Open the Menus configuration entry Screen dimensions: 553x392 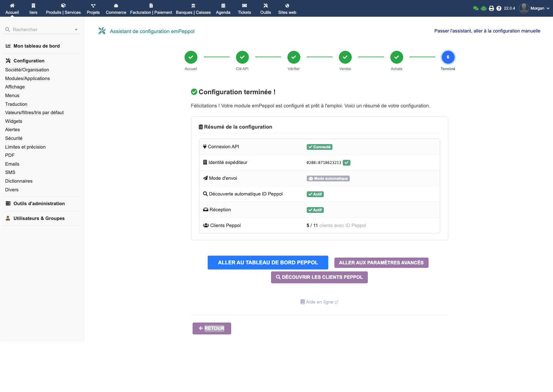pos(12,96)
